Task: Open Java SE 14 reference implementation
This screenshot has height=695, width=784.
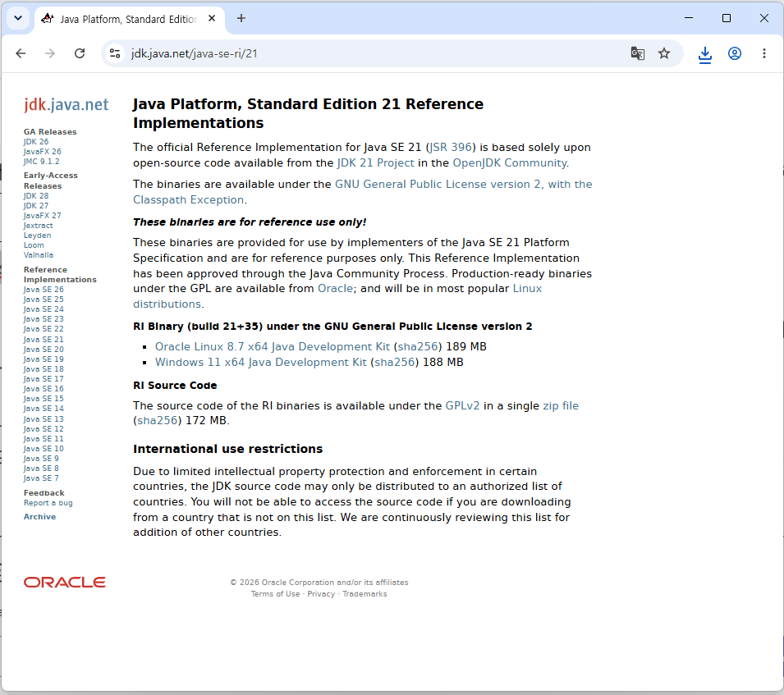Action: pos(44,408)
